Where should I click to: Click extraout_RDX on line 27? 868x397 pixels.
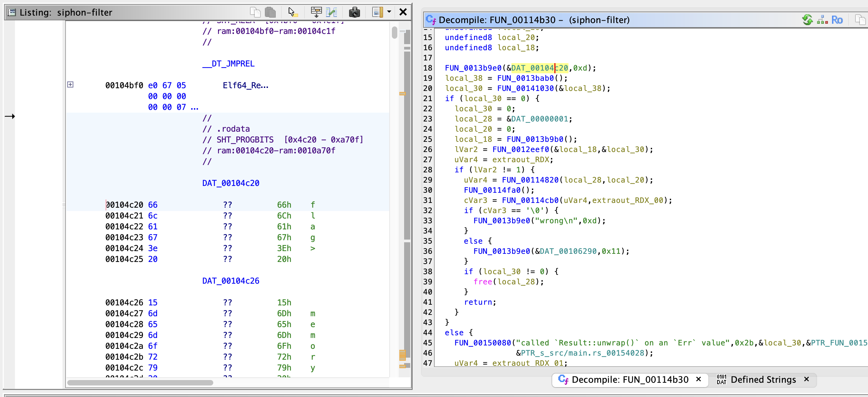tap(521, 159)
